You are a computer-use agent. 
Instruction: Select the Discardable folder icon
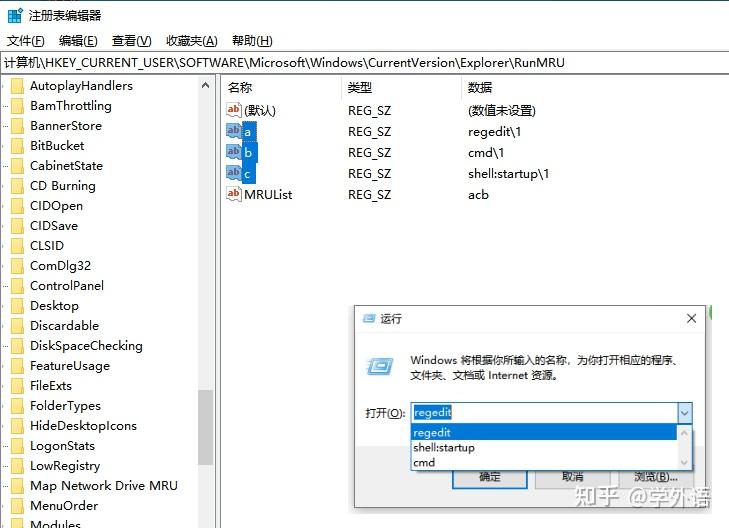[17, 326]
